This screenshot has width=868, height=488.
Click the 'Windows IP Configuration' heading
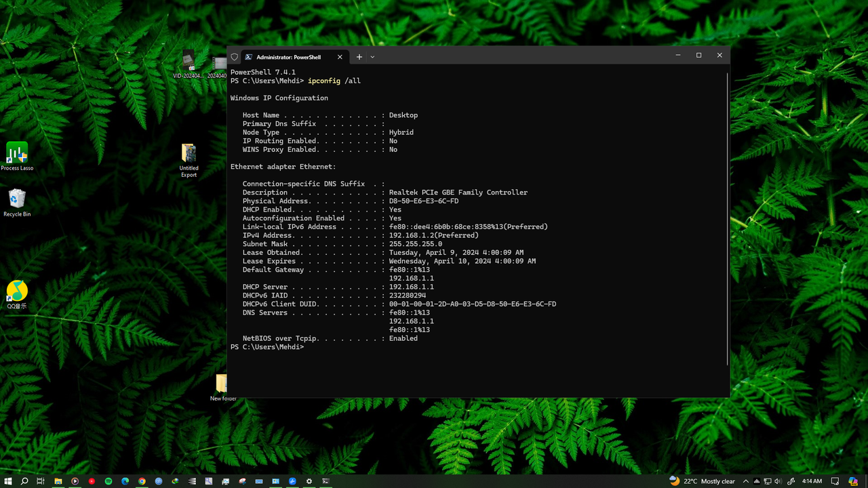point(279,98)
